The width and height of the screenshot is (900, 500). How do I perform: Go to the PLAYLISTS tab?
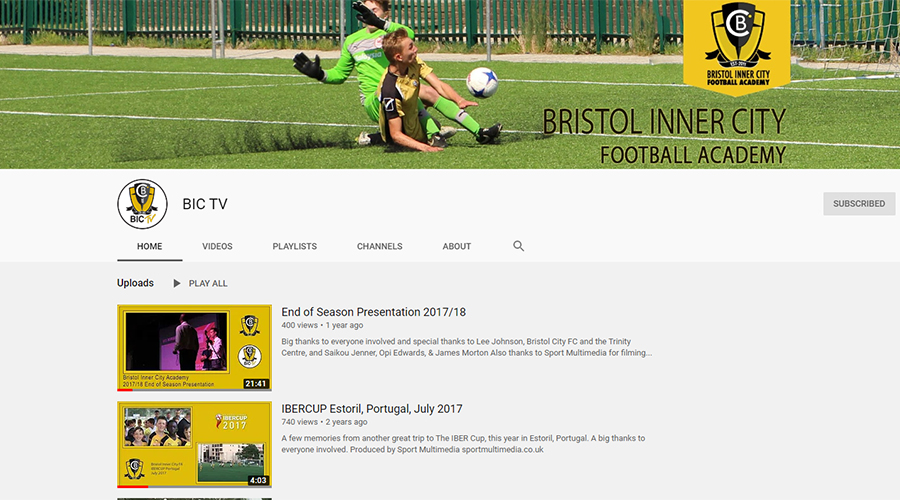(294, 246)
